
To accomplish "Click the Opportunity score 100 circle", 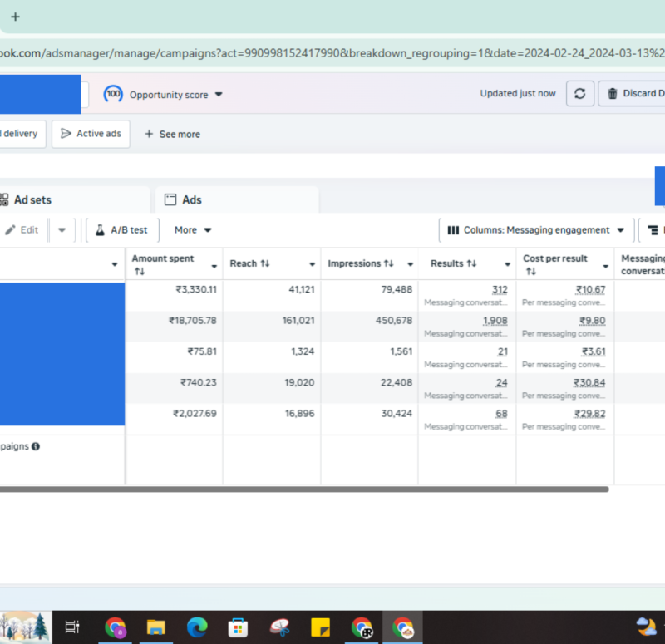I will (x=113, y=95).
